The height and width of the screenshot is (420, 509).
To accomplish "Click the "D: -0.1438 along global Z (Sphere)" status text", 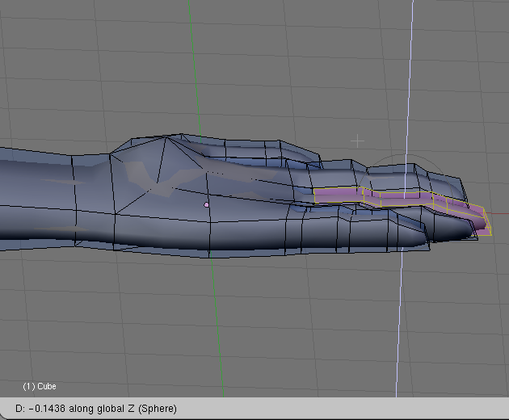I will pos(96,409).
